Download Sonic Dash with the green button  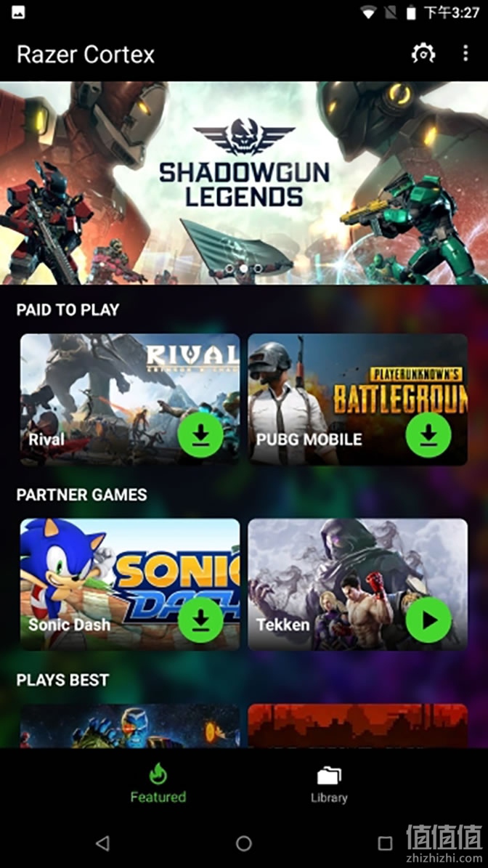tap(200, 620)
